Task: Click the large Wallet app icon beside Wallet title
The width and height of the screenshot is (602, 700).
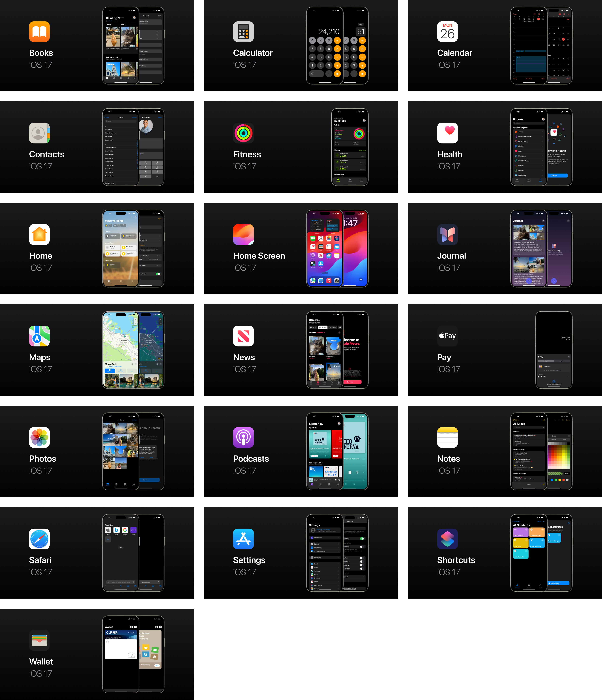Action: coord(39,640)
